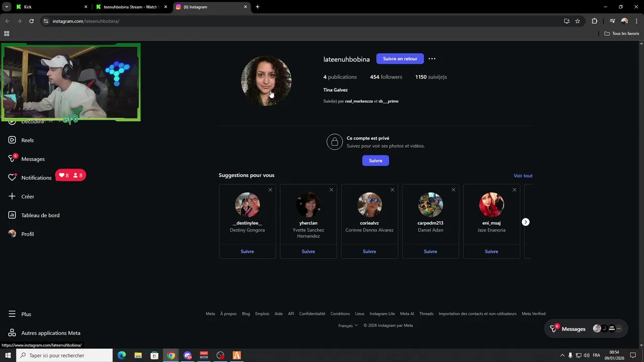Expand the tab search dropdown
This screenshot has height=362, width=644.
[x=7, y=7]
